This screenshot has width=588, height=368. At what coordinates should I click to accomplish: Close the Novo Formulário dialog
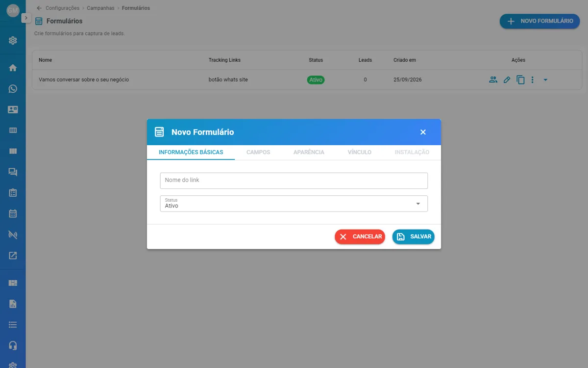pos(423,132)
